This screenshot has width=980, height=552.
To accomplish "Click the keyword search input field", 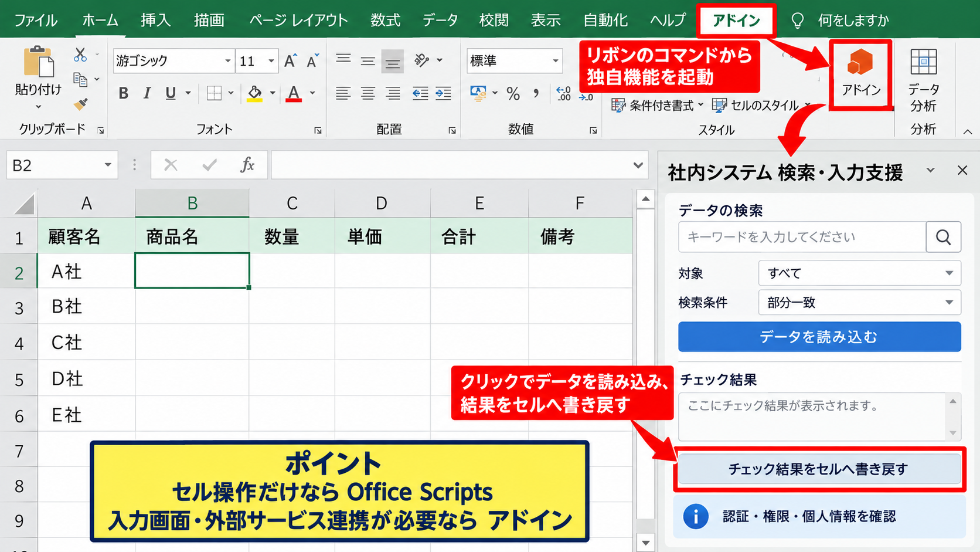I will point(802,236).
